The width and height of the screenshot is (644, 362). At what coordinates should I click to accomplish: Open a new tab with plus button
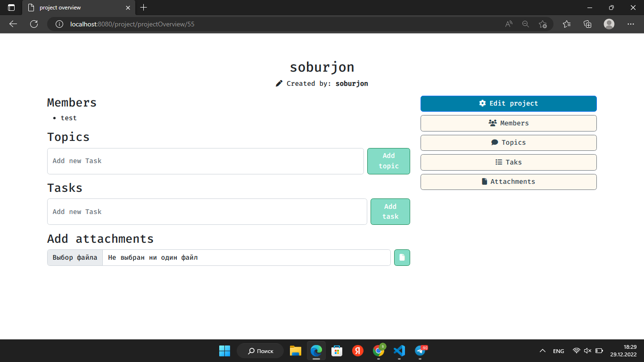pos(144,8)
